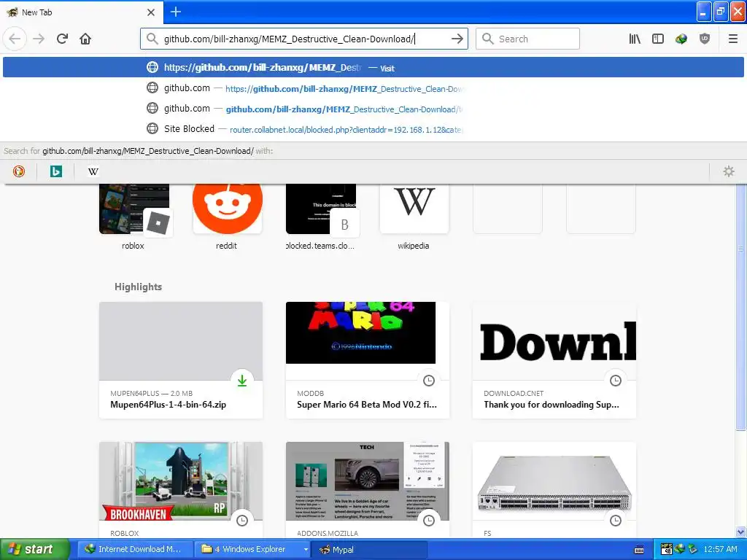
Task: Go forward with the forward arrow
Action: coord(39,39)
